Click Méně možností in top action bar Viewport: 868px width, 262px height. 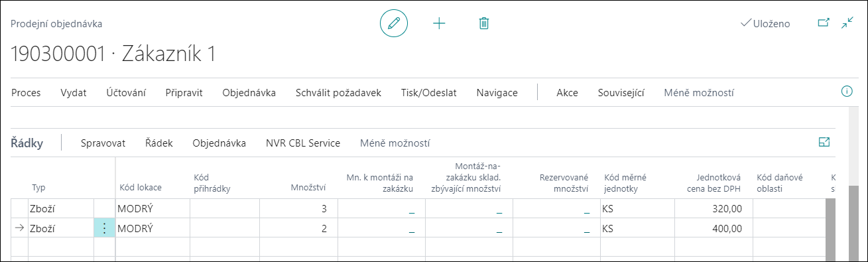tap(699, 93)
